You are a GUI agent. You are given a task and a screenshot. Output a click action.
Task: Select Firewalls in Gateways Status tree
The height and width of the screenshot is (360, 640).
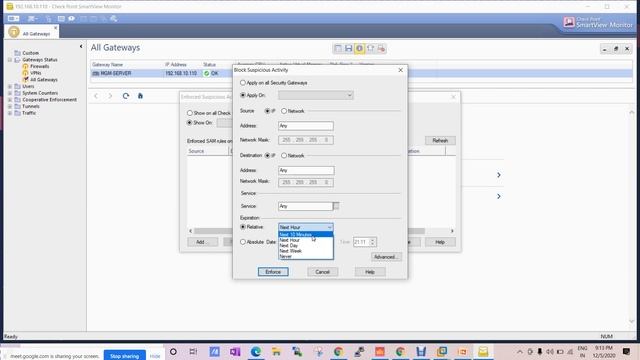[40, 66]
